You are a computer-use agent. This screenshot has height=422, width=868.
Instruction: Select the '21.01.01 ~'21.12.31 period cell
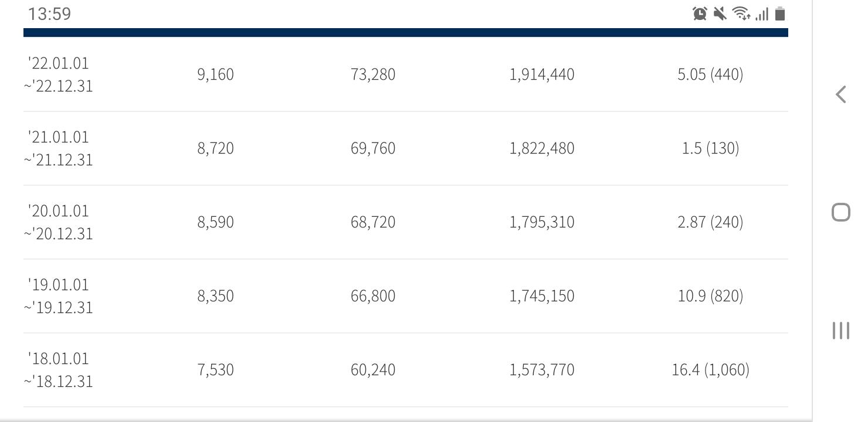59,148
